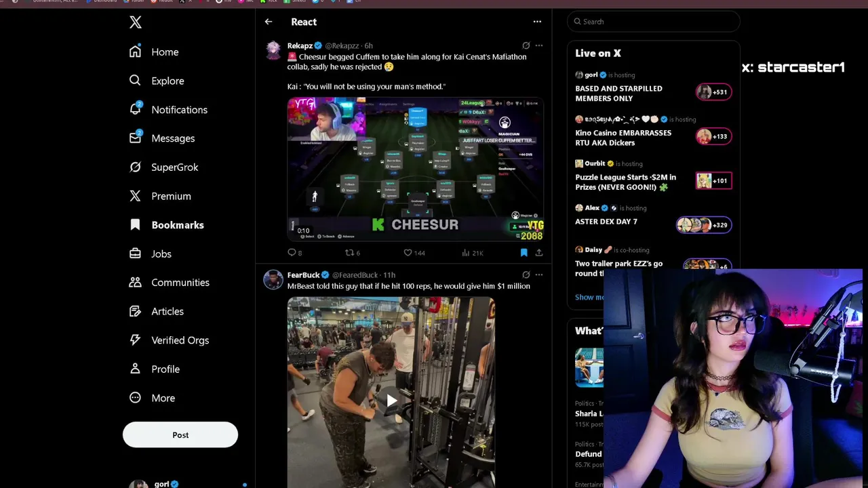Click FearBuck post text about MrBeast
Image resolution: width=868 pixels, height=488 pixels.
pos(409,286)
